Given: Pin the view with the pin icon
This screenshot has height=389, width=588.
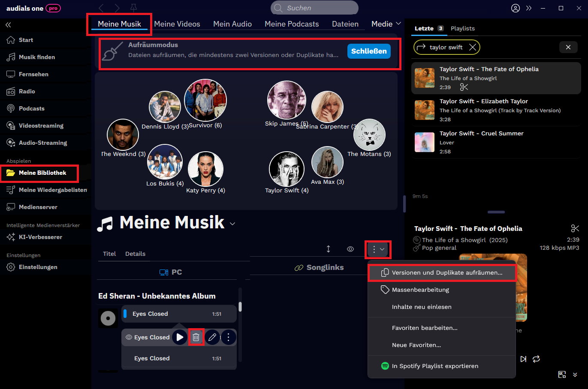Looking at the screenshot, I should click(x=133, y=8).
